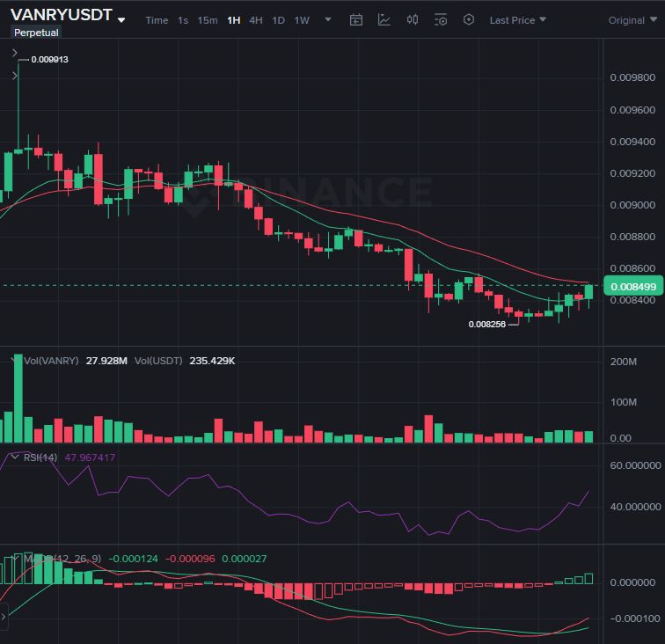Click the Vol(USDT) indicator label
This screenshot has height=644, width=665.
pyautogui.click(x=158, y=361)
